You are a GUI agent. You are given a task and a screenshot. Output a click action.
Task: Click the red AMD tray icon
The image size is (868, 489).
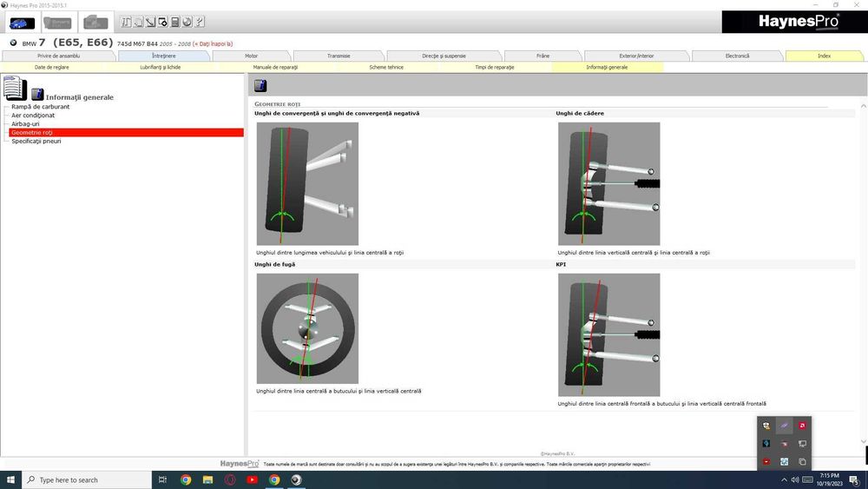click(802, 426)
